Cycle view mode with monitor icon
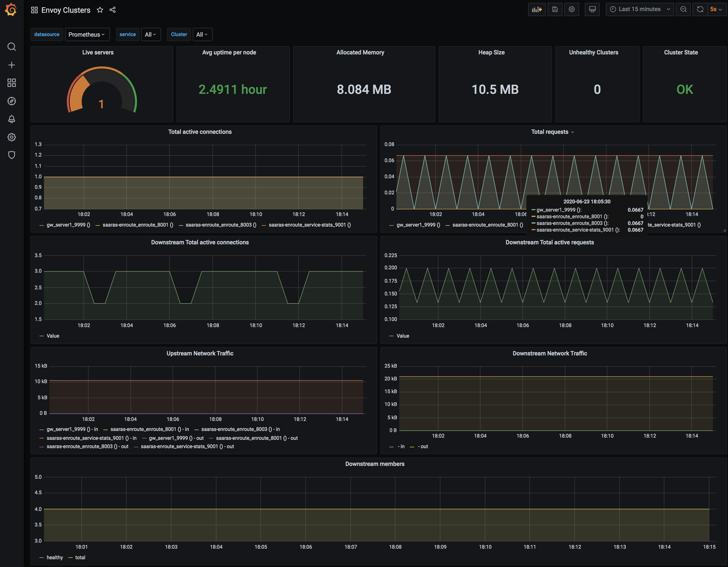728x567 pixels. point(592,9)
